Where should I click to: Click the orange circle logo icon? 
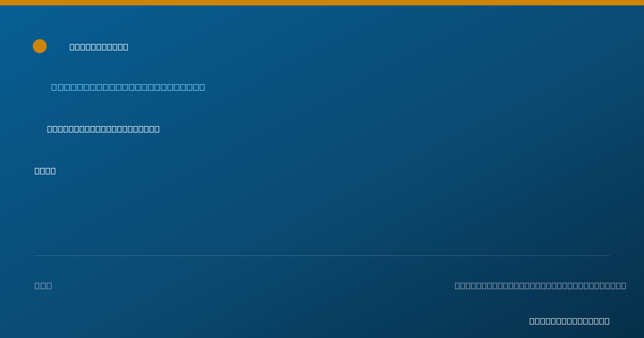tap(40, 46)
